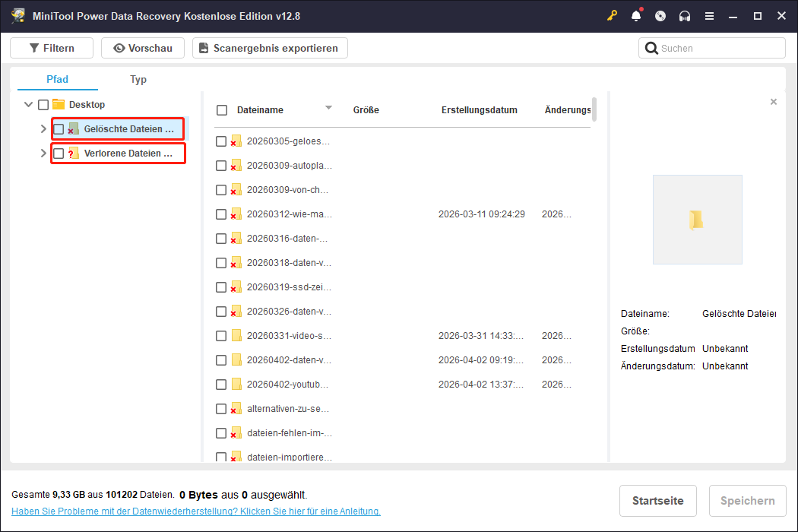Check the box for alternativen-zu-se...

pyautogui.click(x=221, y=409)
